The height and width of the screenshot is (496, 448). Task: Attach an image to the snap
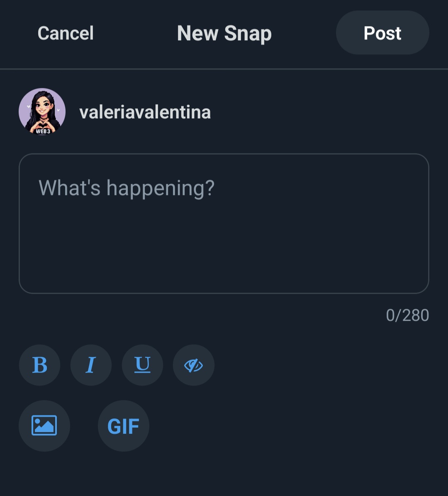click(44, 425)
